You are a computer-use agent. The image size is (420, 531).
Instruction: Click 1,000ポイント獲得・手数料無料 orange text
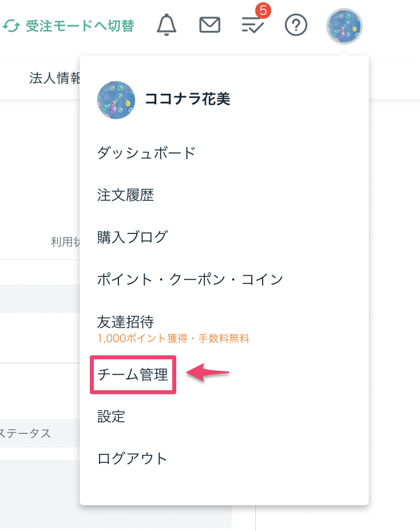tap(173, 338)
